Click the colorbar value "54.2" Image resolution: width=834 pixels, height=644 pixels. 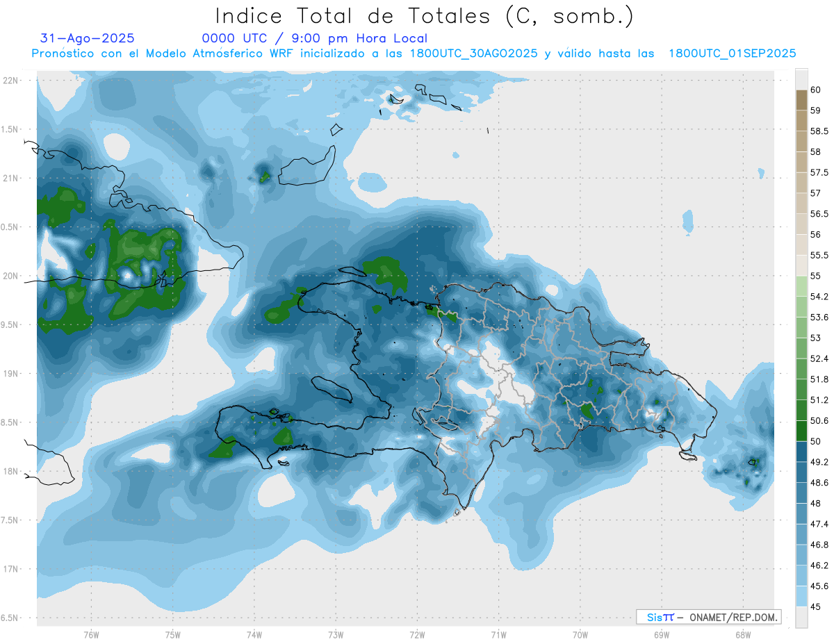pyautogui.click(x=820, y=297)
